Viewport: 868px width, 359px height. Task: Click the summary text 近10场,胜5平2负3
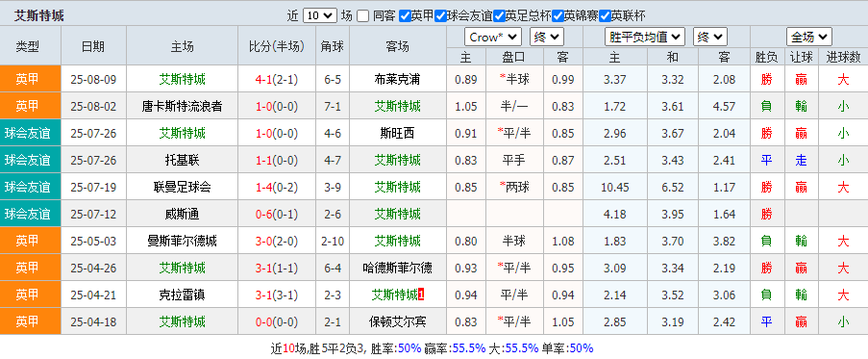318,348
